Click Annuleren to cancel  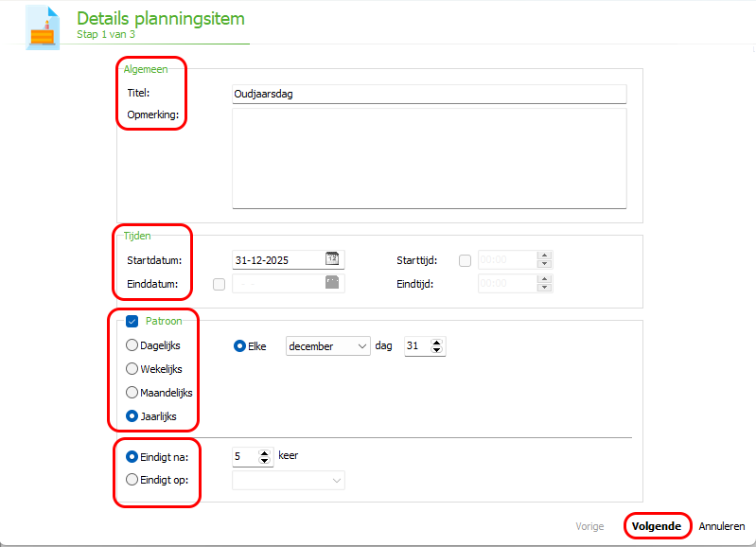(x=722, y=526)
